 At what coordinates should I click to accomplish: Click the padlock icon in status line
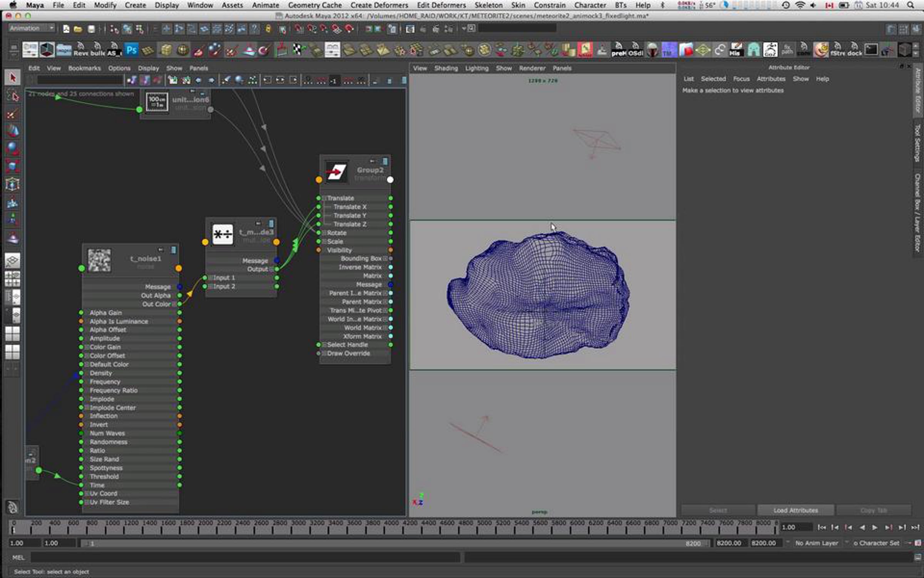click(x=268, y=29)
